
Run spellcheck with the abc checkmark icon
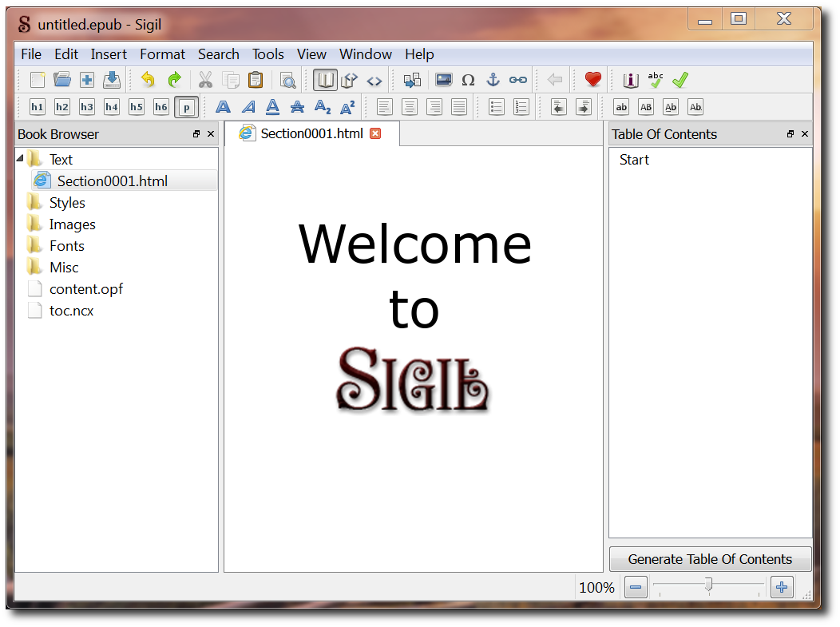(656, 80)
